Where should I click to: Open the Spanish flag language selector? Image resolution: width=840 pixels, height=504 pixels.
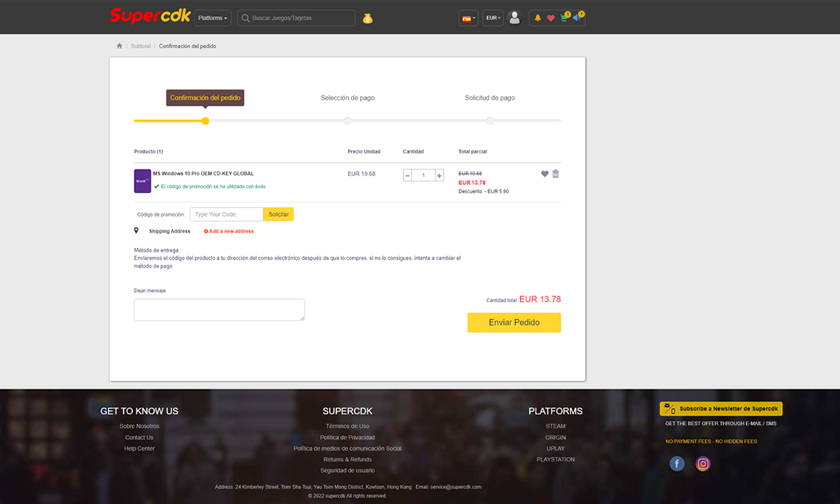(x=468, y=18)
